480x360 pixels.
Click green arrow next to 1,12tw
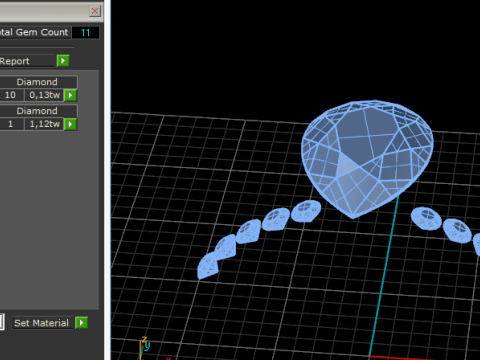(70, 124)
